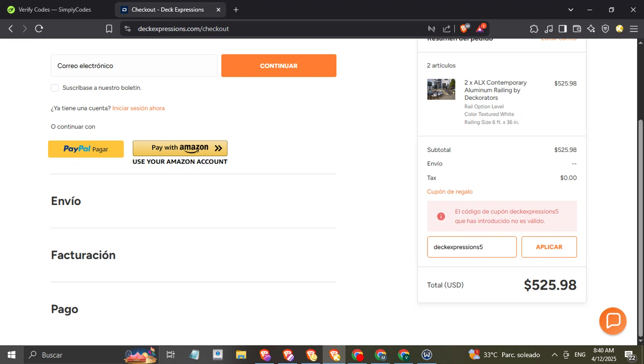This screenshot has height=364, width=644.
Task: Open the browser hamburger menu
Action: click(x=634, y=29)
